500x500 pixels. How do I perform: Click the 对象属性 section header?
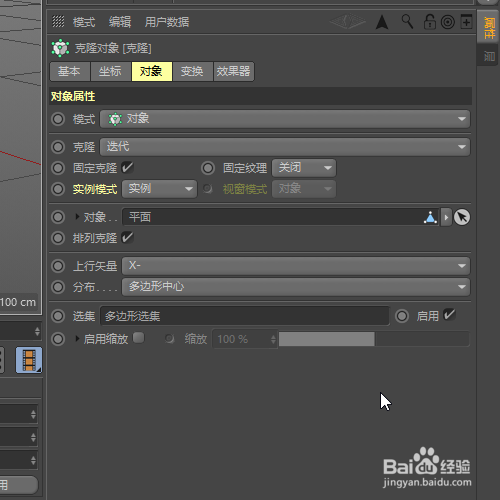pos(260,96)
